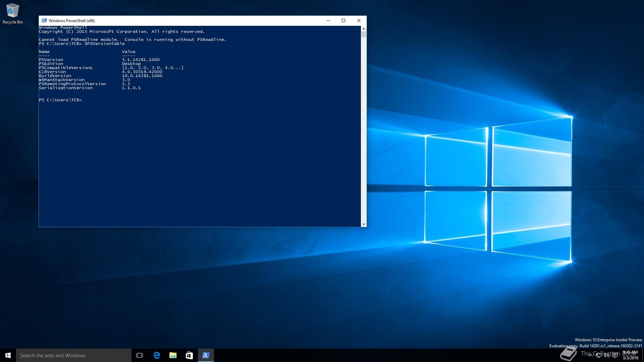Click the WSManStackVersion row name

coord(62,80)
